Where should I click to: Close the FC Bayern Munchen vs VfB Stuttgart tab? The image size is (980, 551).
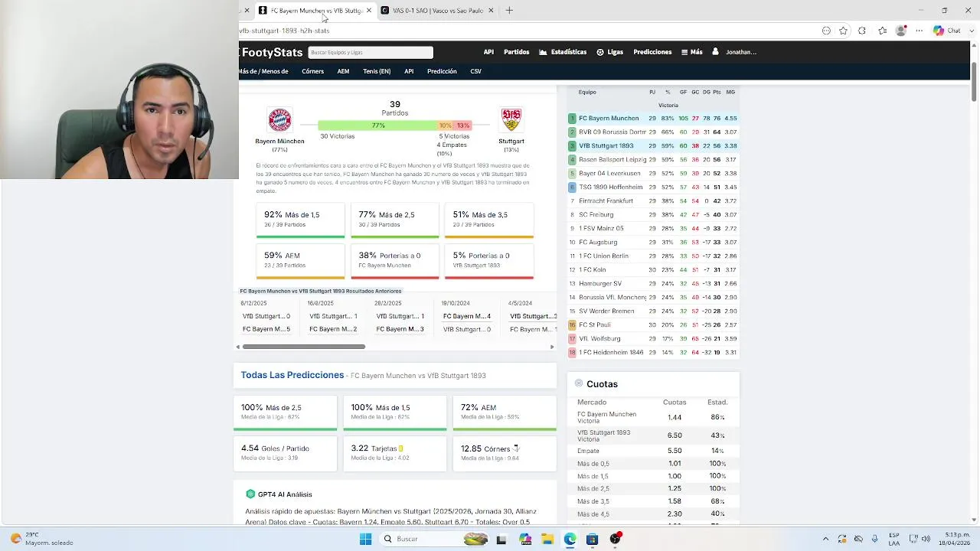click(369, 10)
